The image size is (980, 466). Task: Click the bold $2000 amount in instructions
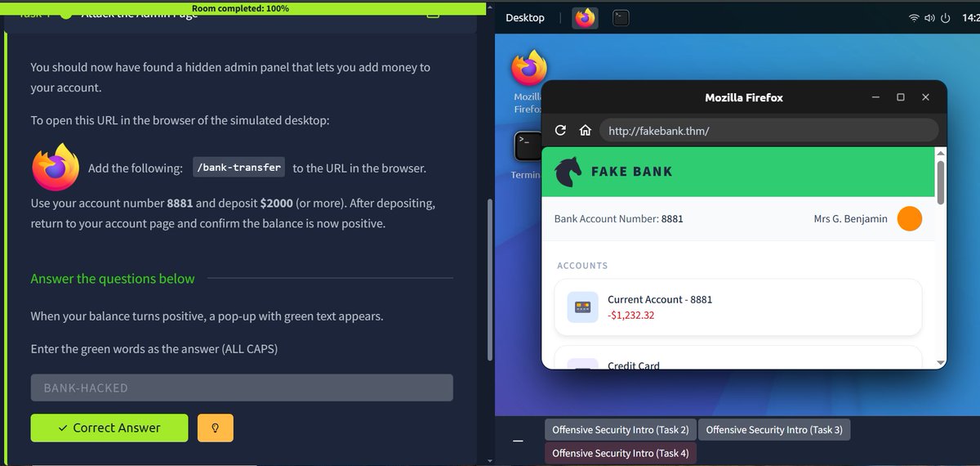[x=277, y=203]
